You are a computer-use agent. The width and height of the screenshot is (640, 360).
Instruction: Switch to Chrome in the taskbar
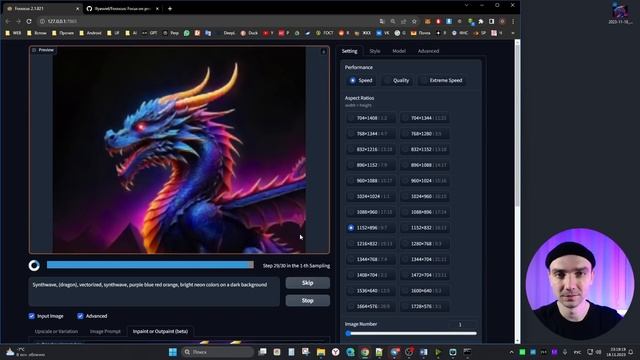coord(365,352)
